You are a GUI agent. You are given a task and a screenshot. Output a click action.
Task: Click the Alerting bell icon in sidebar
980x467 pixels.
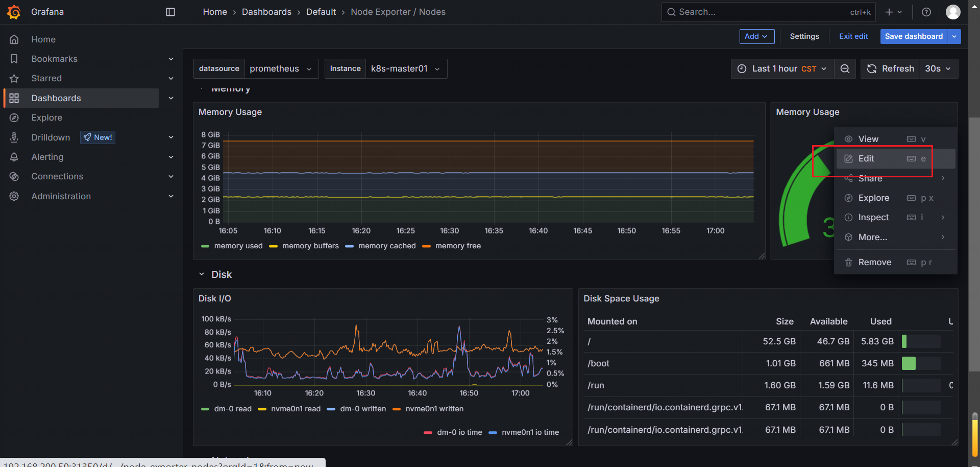click(14, 157)
